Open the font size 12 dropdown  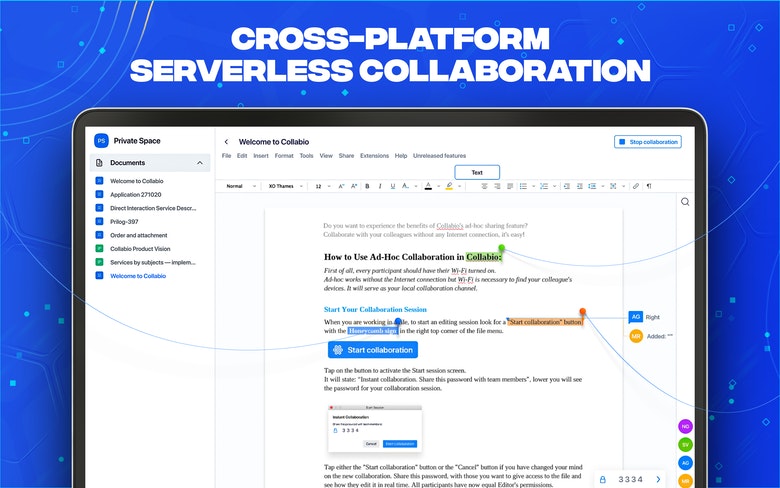(323, 186)
